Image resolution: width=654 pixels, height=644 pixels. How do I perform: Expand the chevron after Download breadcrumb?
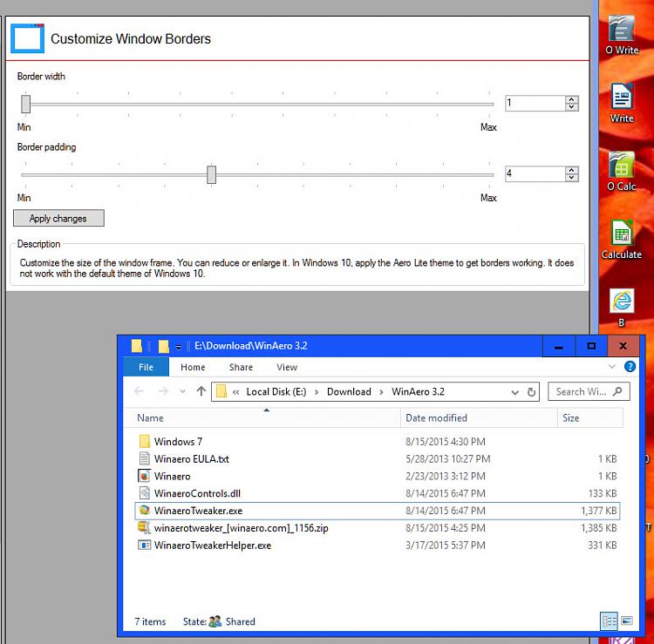pos(381,392)
